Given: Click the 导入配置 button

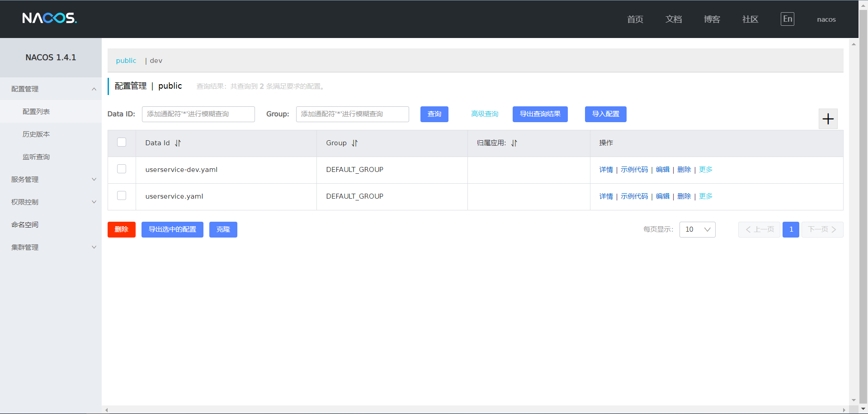Looking at the screenshot, I should [606, 114].
